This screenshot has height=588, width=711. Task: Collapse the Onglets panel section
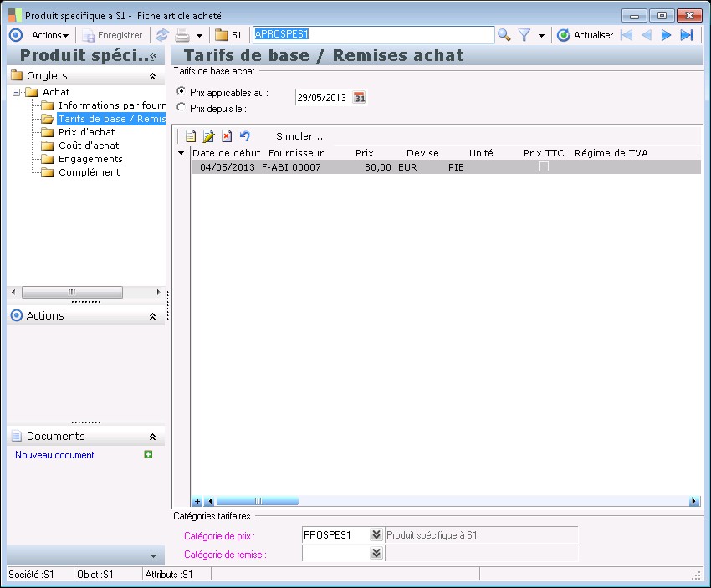(152, 76)
